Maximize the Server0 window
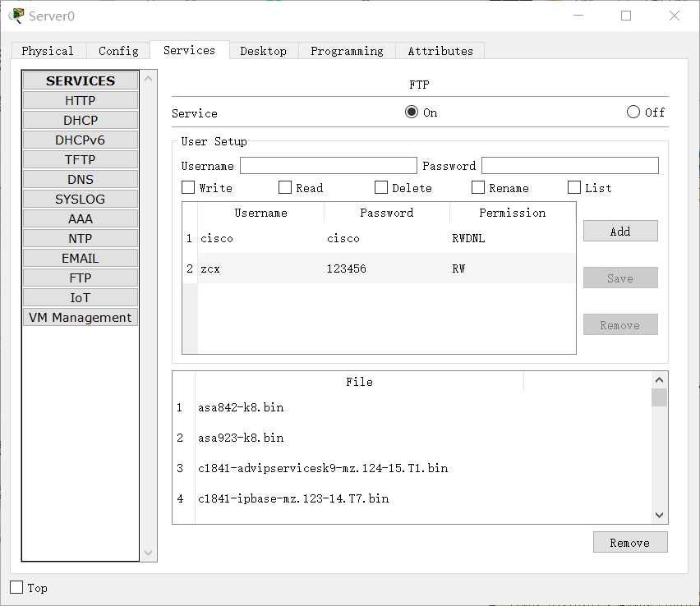The image size is (700, 606). (x=626, y=16)
